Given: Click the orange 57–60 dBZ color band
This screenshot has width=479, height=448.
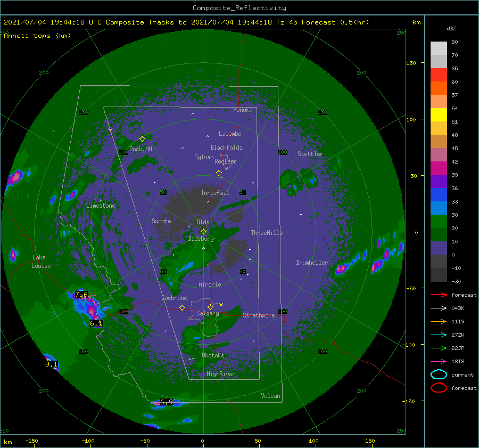Looking at the screenshot, I should [439, 88].
